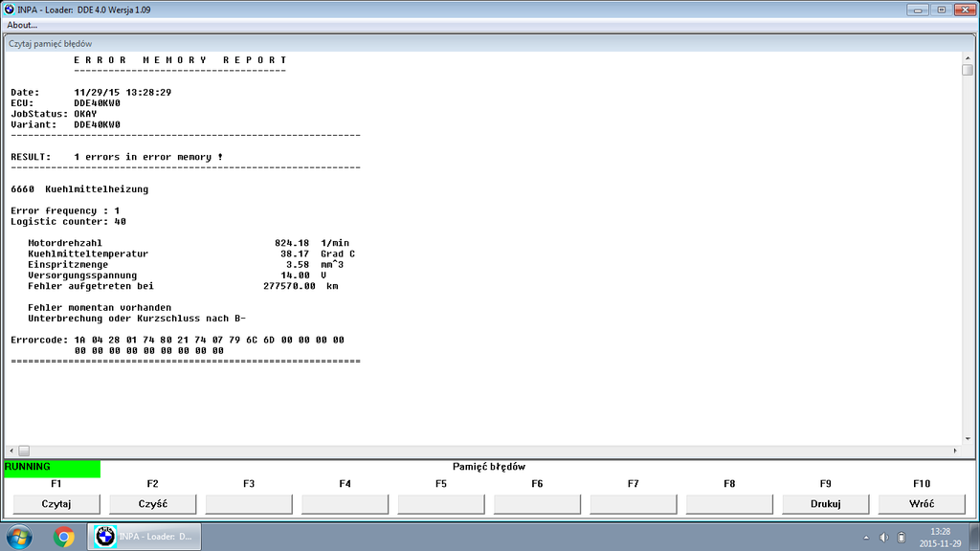Image resolution: width=980 pixels, height=551 pixels.
Task: Click 'Error frequency : 1' line
Action: 65,210
